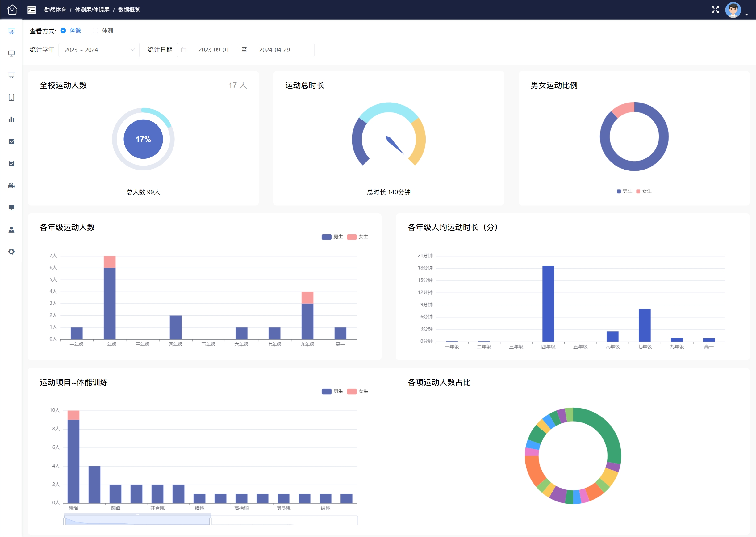This screenshot has height=537, width=756.
Task: Toggle 女生 legend in 各年级运动人数 chart
Action: 358,237
